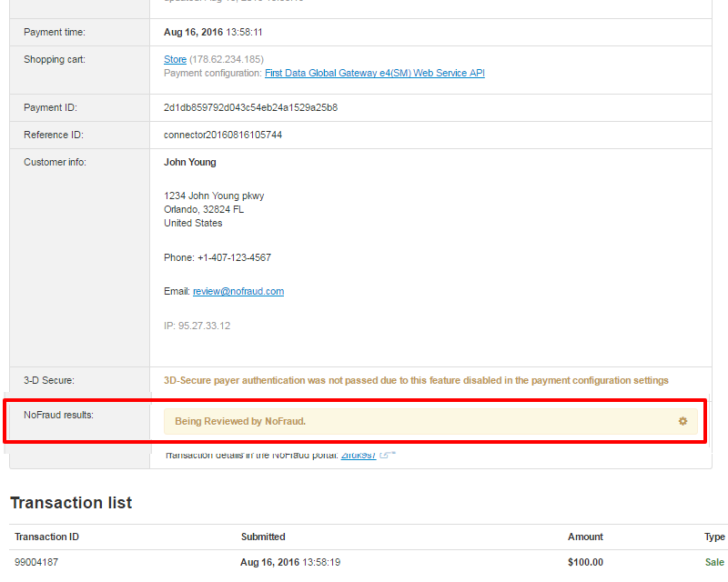The height and width of the screenshot is (582, 728).
Task: Click the 3D-Secure authentication warning message
Action: click(416, 380)
